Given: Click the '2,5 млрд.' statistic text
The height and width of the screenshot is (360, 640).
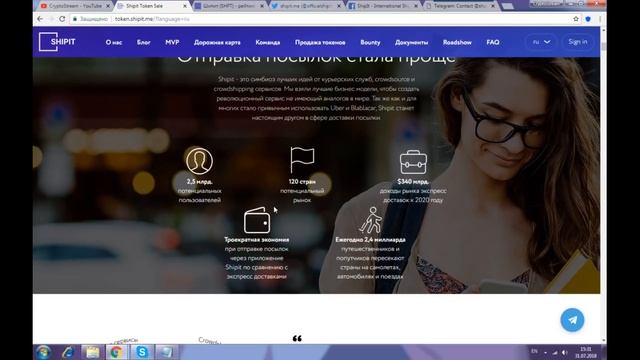Looking at the screenshot, I should 200,182.
